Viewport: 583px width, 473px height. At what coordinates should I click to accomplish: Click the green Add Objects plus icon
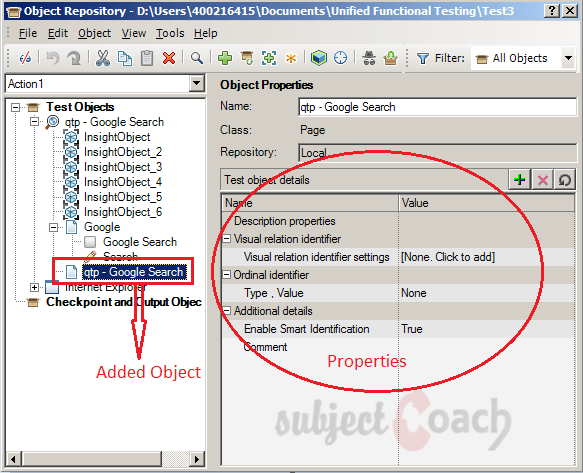tap(225, 58)
